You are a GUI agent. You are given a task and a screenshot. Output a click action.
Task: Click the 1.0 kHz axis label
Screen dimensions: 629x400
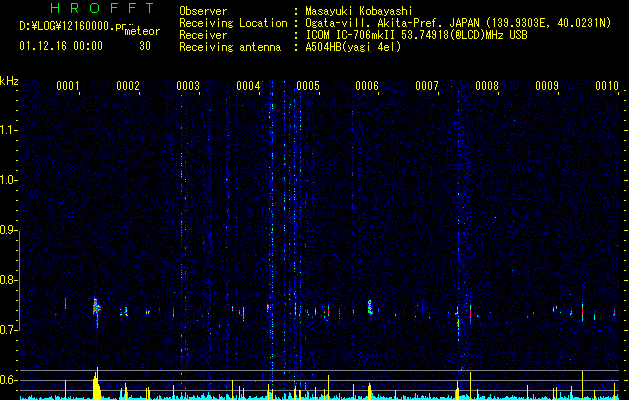coord(8,180)
